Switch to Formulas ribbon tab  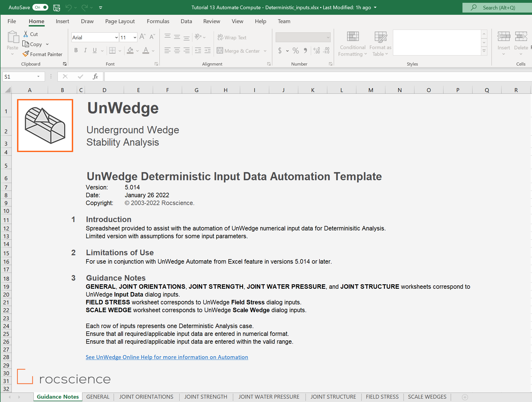(x=158, y=21)
